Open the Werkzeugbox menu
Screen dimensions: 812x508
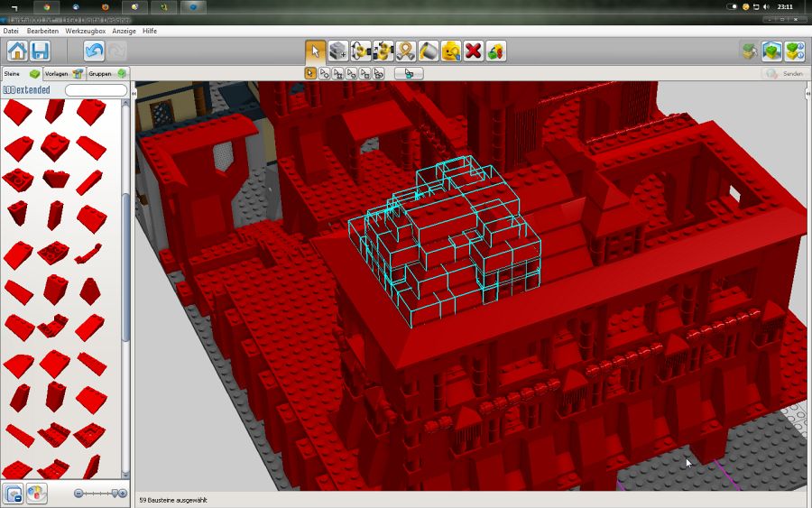tap(85, 31)
